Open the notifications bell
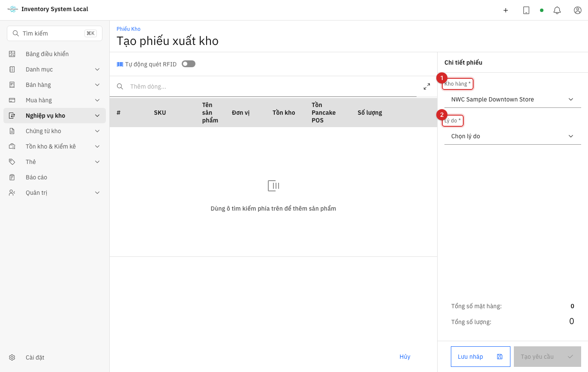588x372 pixels. (x=557, y=10)
